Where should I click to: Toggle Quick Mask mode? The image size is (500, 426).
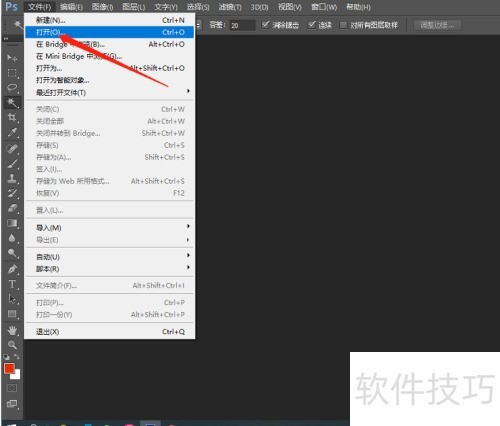[12, 388]
